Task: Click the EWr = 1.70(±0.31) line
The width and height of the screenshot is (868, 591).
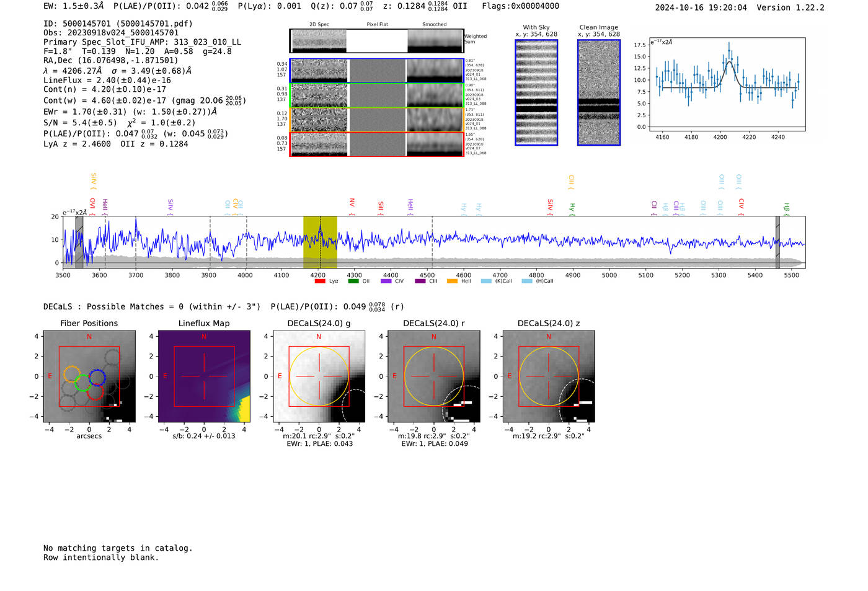Action: [x=130, y=112]
